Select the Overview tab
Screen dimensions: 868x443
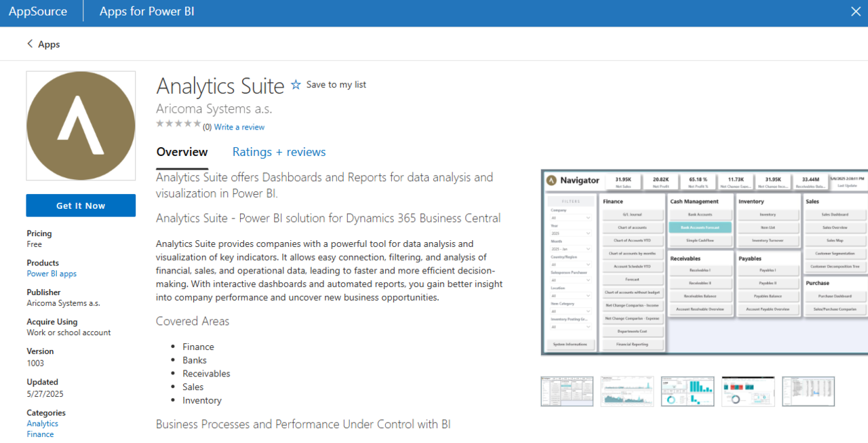point(182,152)
